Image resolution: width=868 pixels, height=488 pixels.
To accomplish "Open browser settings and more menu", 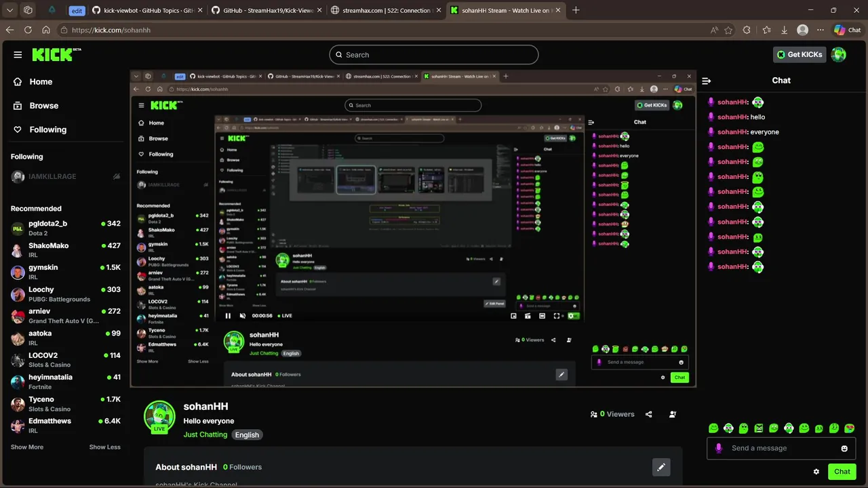I will click(821, 30).
